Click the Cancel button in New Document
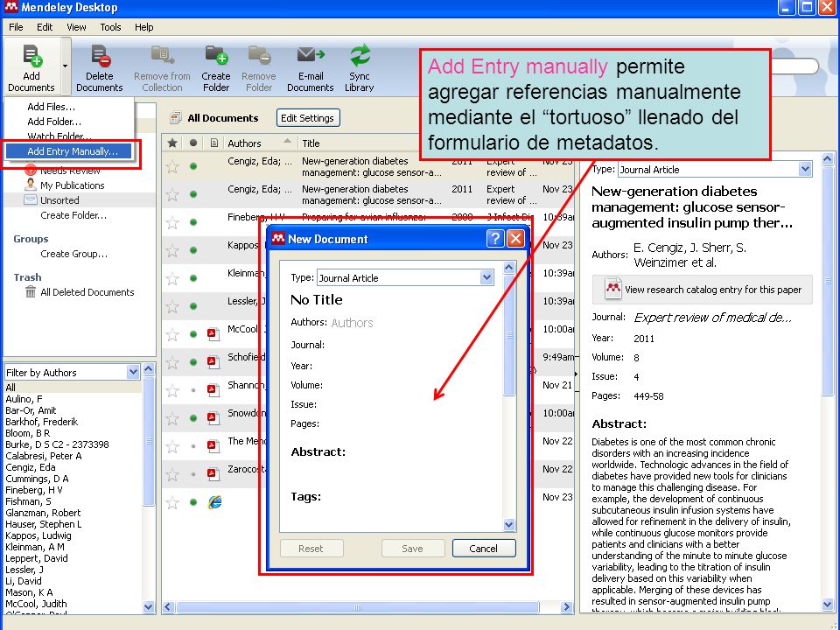Screen dimensions: 840x630 click(x=484, y=549)
